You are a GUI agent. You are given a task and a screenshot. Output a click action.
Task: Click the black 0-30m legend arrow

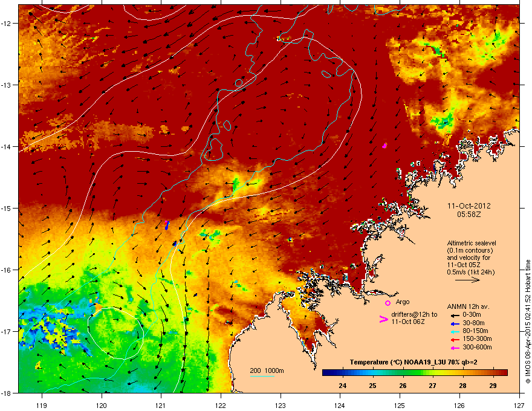[x=454, y=315]
